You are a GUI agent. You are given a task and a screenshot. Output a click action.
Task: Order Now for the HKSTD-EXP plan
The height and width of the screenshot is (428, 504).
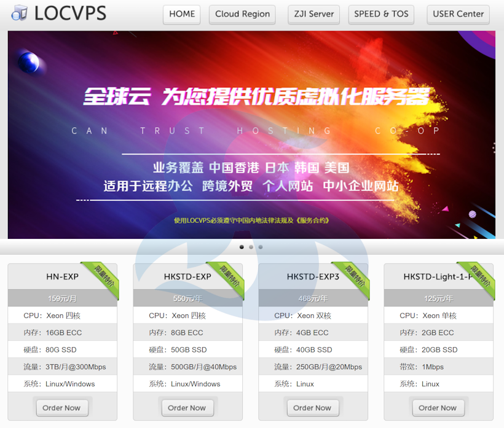pos(187,407)
